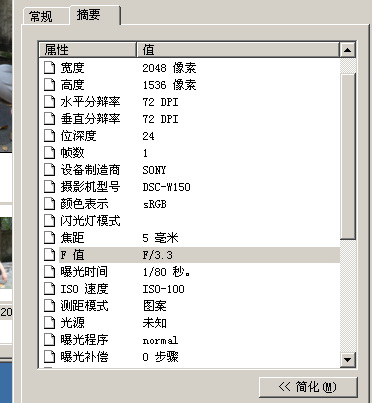Viewport: 372px width, 403px height.
Task: Select the 曝光补偿 property name
Action: click(x=84, y=357)
